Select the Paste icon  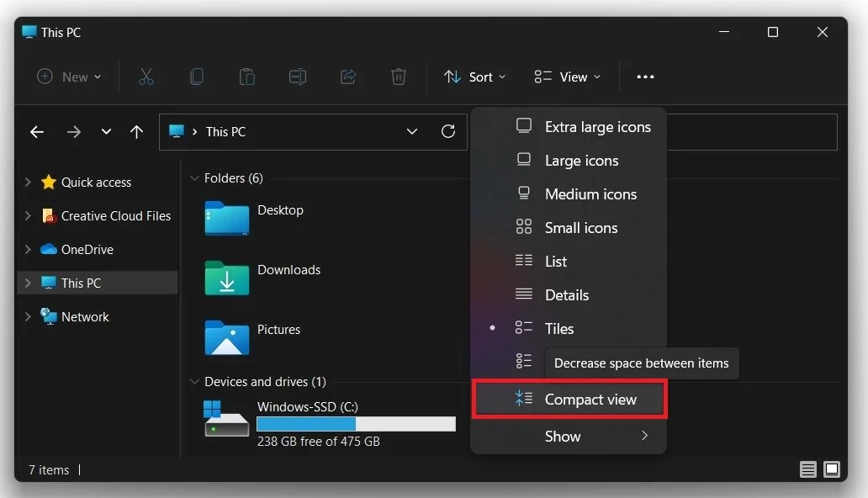point(246,77)
